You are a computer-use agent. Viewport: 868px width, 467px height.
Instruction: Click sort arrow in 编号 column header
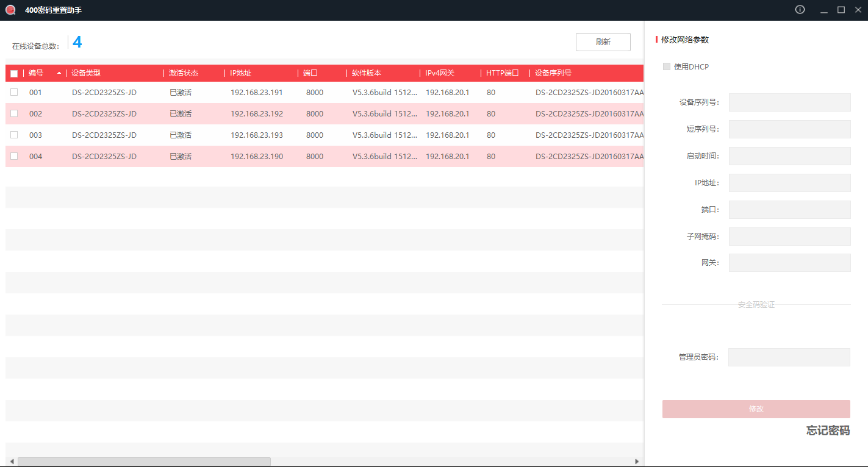click(x=59, y=73)
